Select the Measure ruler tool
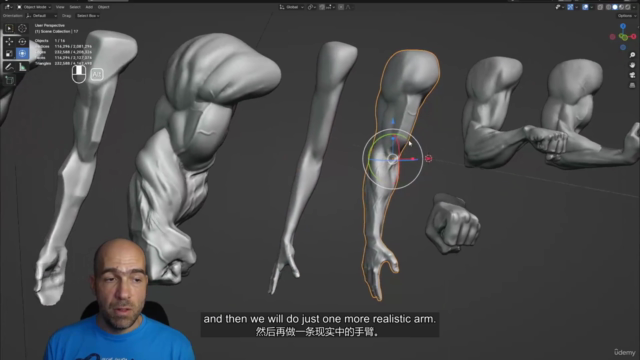This screenshot has height=360, width=640. pyautogui.click(x=22, y=67)
